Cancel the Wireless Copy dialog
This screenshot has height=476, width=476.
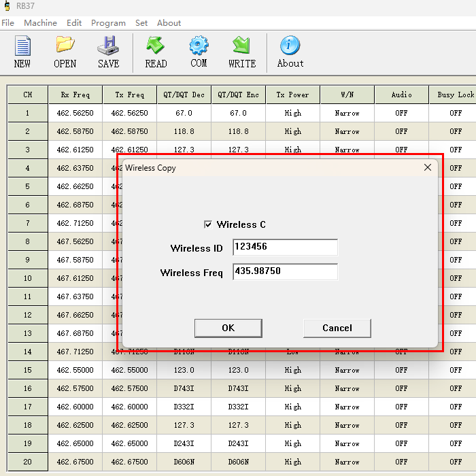[x=337, y=328]
